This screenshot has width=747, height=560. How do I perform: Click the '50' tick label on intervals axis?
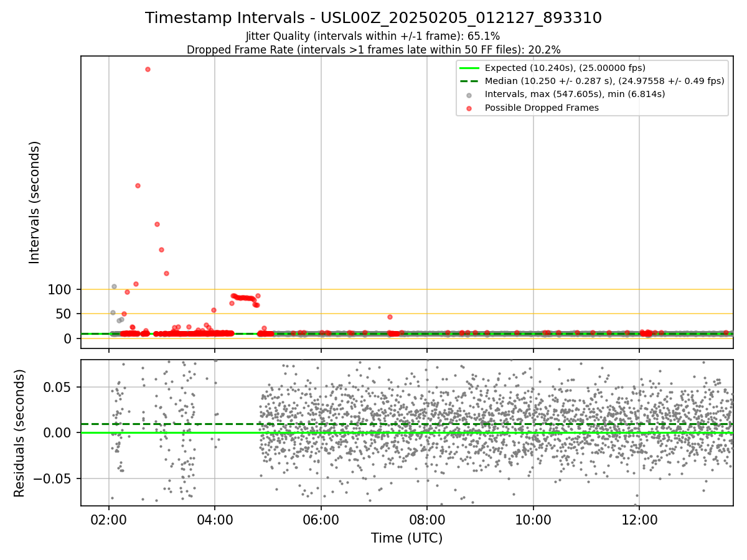pos(65,314)
